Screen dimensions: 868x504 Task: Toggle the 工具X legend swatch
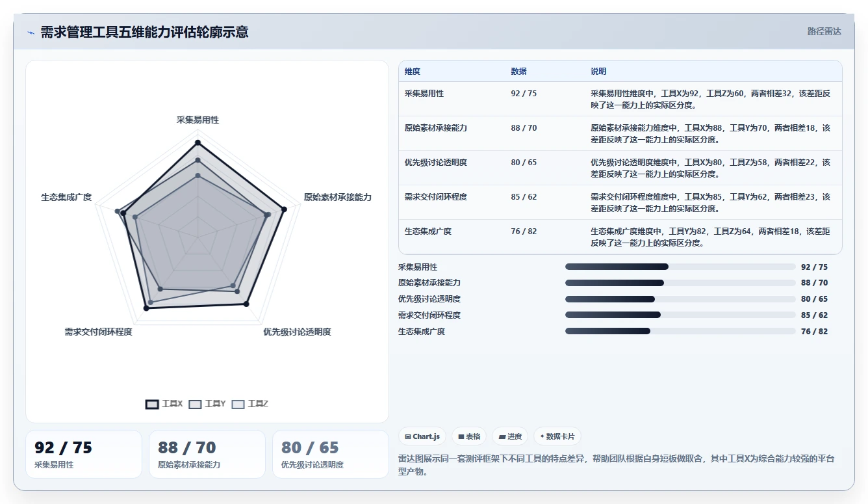152,404
